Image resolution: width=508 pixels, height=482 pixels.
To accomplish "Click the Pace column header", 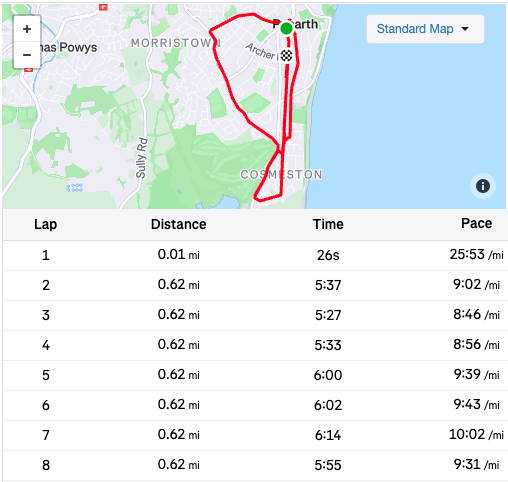I will pyautogui.click(x=476, y=224).
